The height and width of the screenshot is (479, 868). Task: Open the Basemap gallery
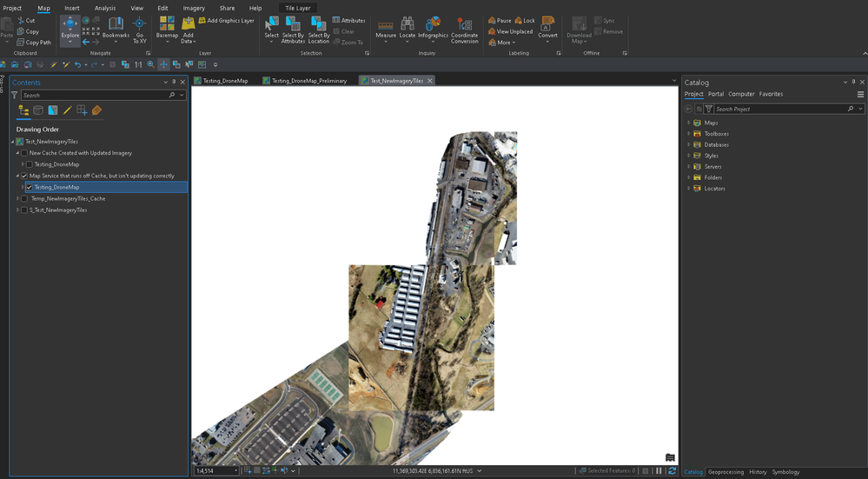(x=166, y=25)
